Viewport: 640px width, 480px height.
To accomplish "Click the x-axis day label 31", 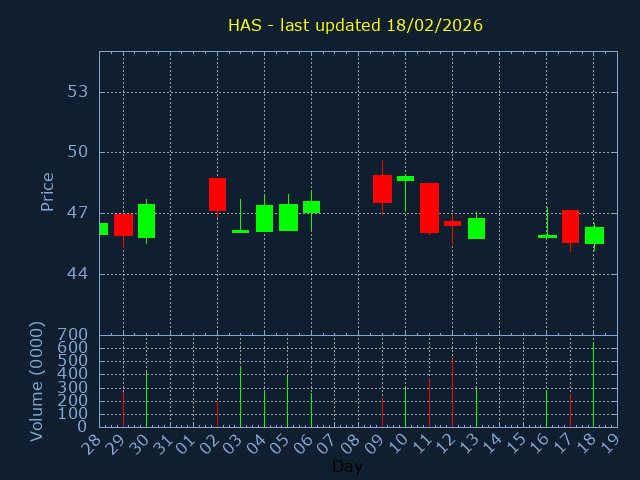I will pyautogui.click(x=161, y=444).
